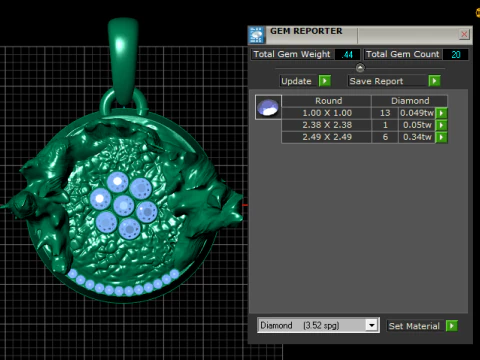The height and width of the screenshot is (360, 480).
Task: Select the 2.38 X 2.38 size cell
Action: [x=327, y=125]
